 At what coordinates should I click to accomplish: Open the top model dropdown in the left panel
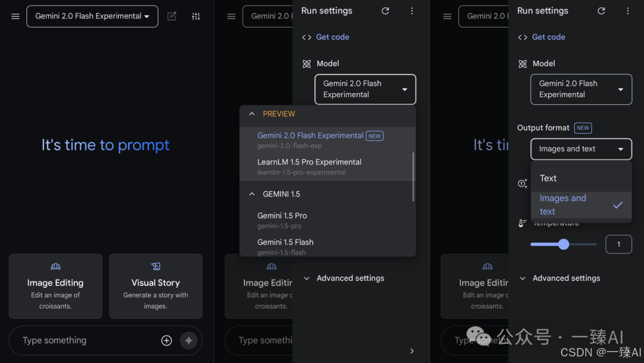[x=92, y=17]
